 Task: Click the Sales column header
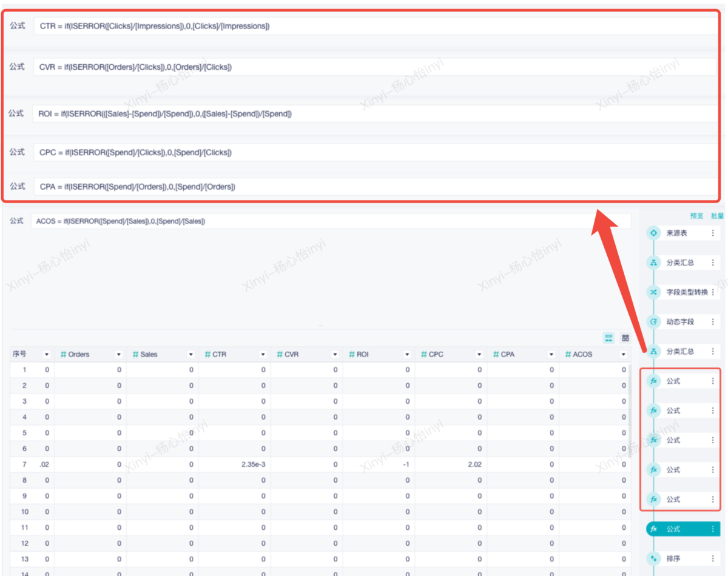click(149, 354)
